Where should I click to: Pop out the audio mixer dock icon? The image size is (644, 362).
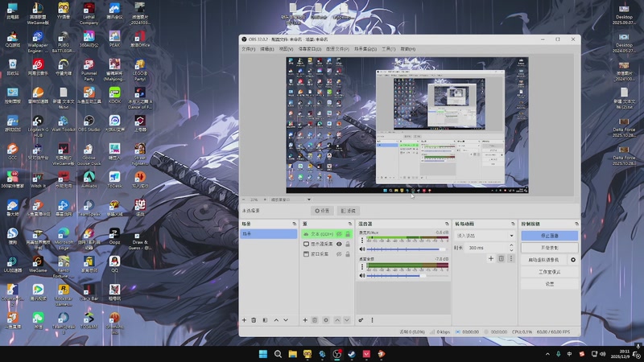click(x=447, y=224)
